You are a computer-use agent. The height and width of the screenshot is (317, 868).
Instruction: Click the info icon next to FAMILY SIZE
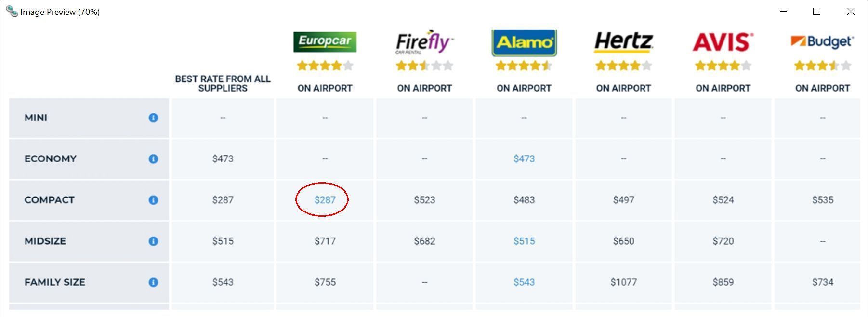[x=153, y=282]
